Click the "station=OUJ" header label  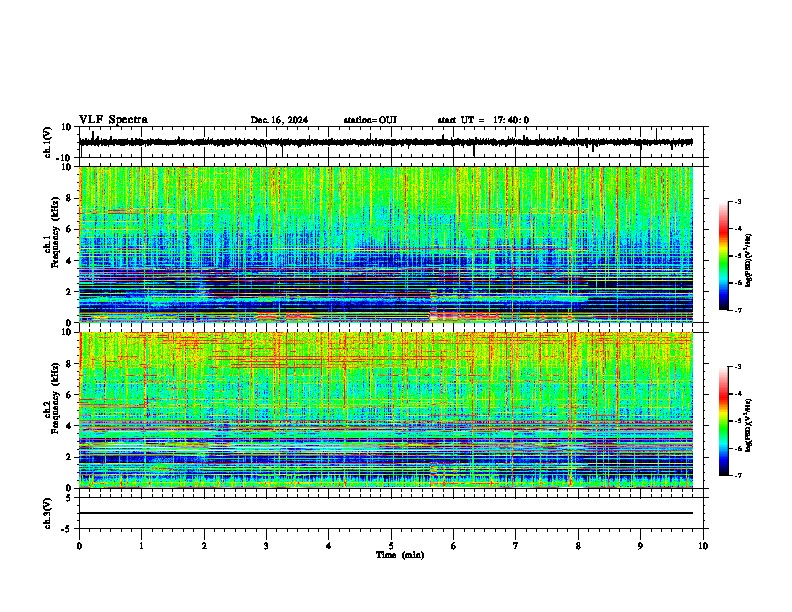pyautogui.click(x=370, y=120)
